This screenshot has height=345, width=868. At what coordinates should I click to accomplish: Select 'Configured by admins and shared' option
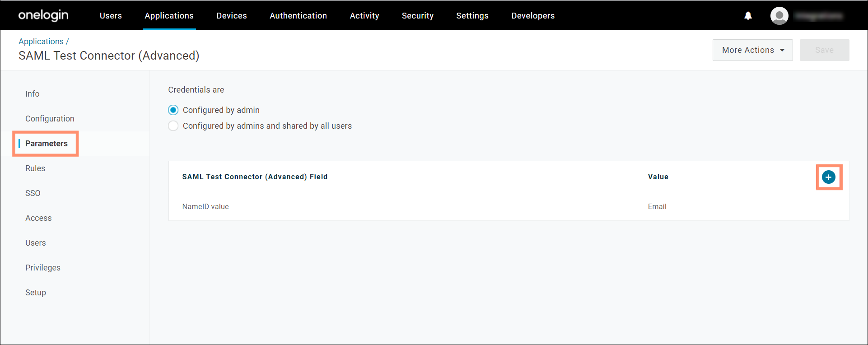(x=173, y=126)
